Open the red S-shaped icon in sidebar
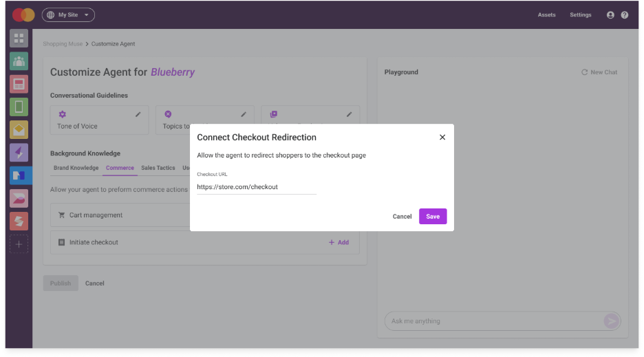This screenshot has height=357, width=644. [19, 221]
